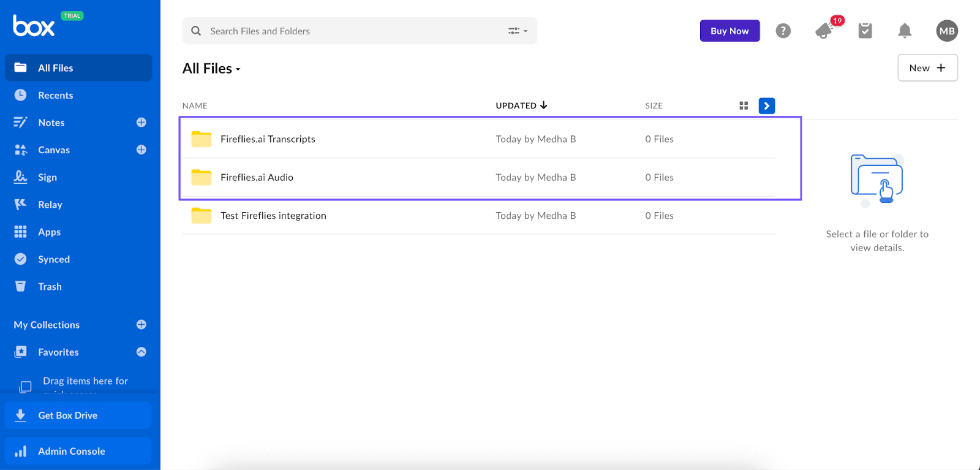980x470 pixels.
Task: Click Fireflies.ai Transcripts folder icon
Action: click(201, 139)
